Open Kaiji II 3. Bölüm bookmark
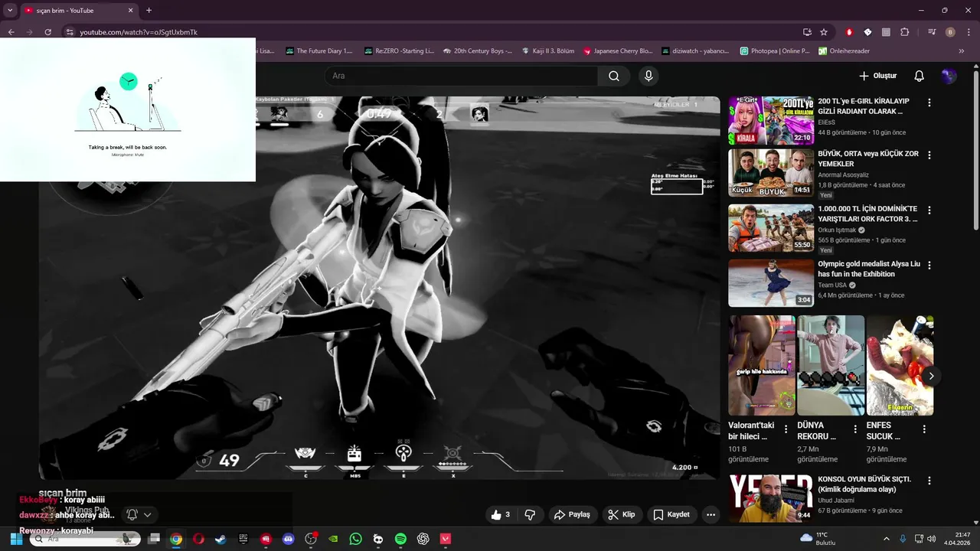Screen dimensions: 980x551 click(x=548, y=51)
